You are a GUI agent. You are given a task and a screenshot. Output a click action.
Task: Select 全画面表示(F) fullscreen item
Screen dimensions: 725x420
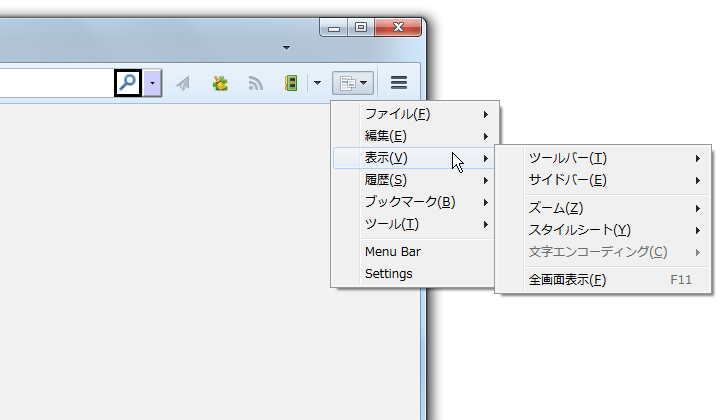coord(603,280)
